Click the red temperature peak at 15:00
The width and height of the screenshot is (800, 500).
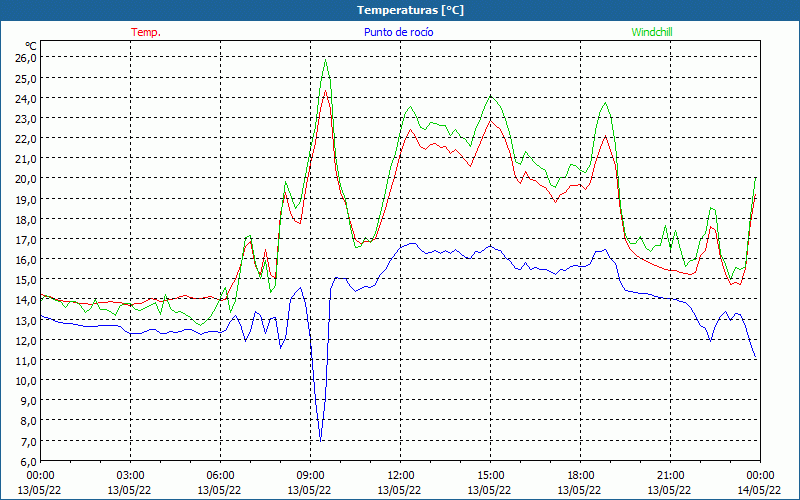(490, 120)
